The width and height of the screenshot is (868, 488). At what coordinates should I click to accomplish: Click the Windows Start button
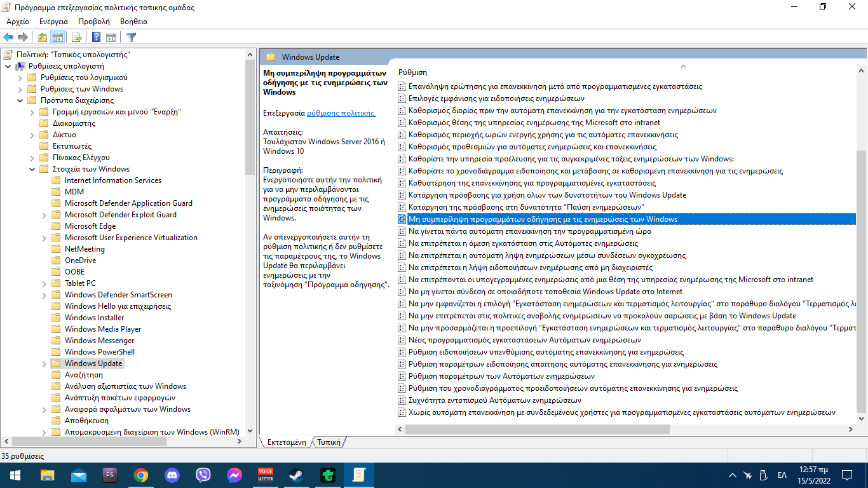click(15, 475)
